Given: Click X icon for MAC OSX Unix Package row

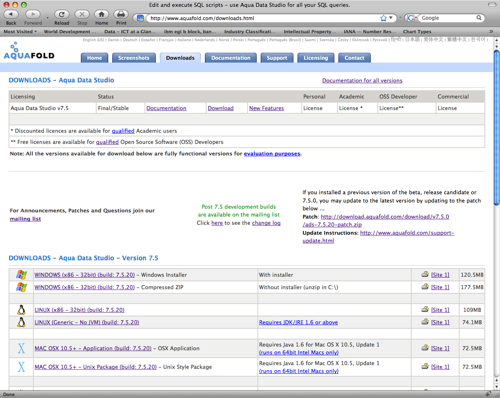Looking at the screenshot, I should [x=21, y=367].
